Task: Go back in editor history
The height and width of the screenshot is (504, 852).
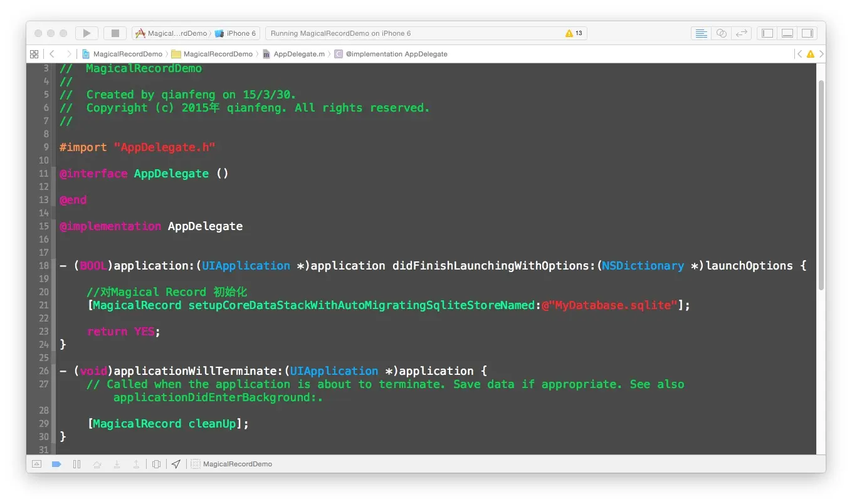Action: click(52, 54)
